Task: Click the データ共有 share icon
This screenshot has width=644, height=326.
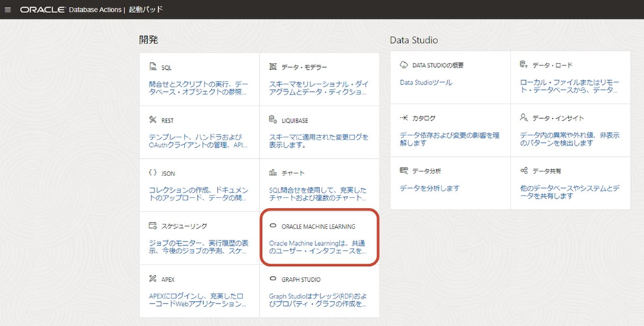Action: 524,171
